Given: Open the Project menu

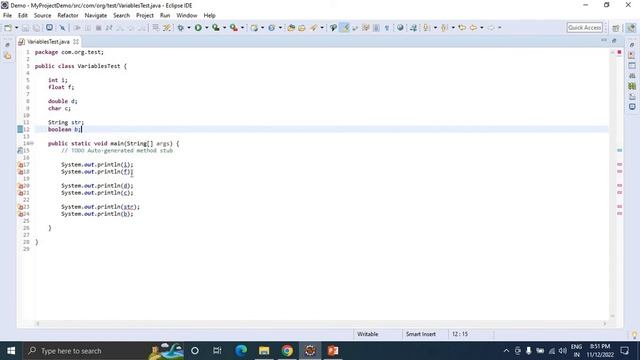Looking at the screenshot, I should [x=145, y=16].
